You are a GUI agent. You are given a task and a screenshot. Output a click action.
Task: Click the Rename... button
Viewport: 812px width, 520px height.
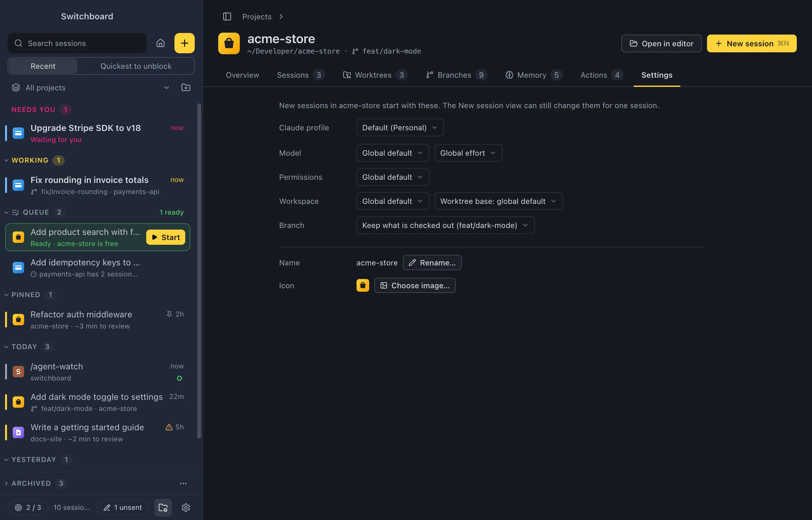pos(432,263)
